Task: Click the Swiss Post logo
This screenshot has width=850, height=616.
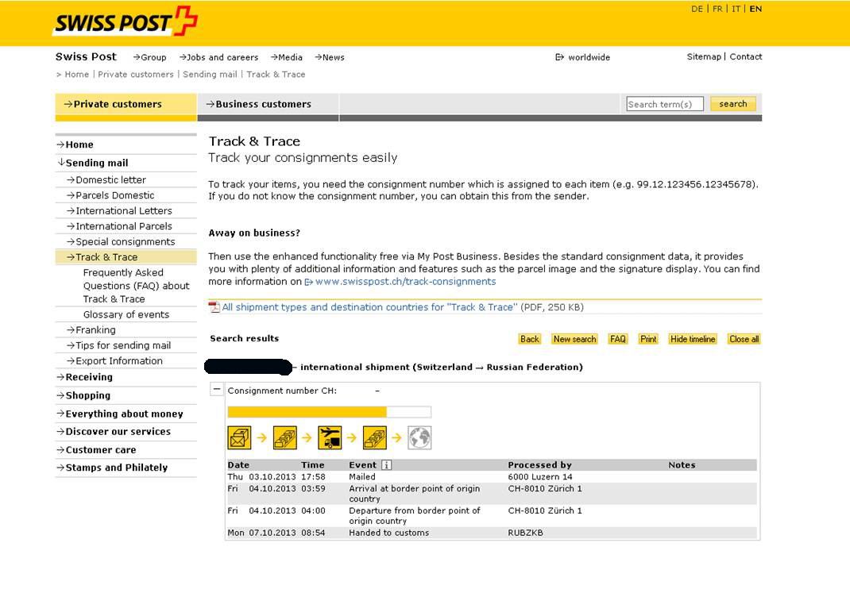Action: pos(125,21)
